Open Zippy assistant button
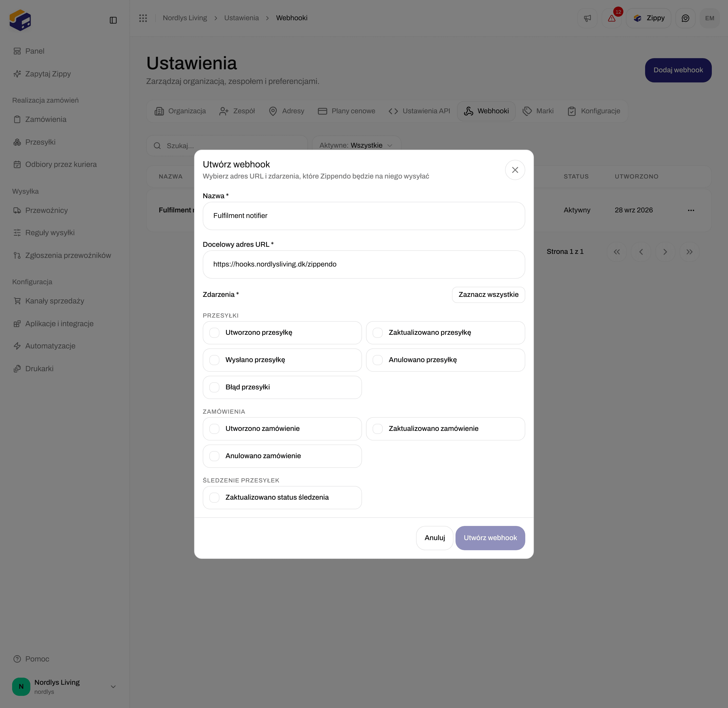The image size is (728, 708). 648,18
